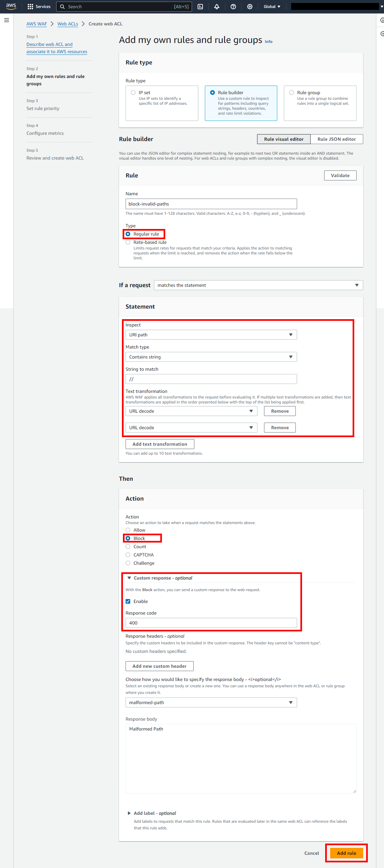The height and width of the screenshot is (868, 384).
Task: Click Add text transformation button
Action: pyautogui.click(x=160, y=444)
